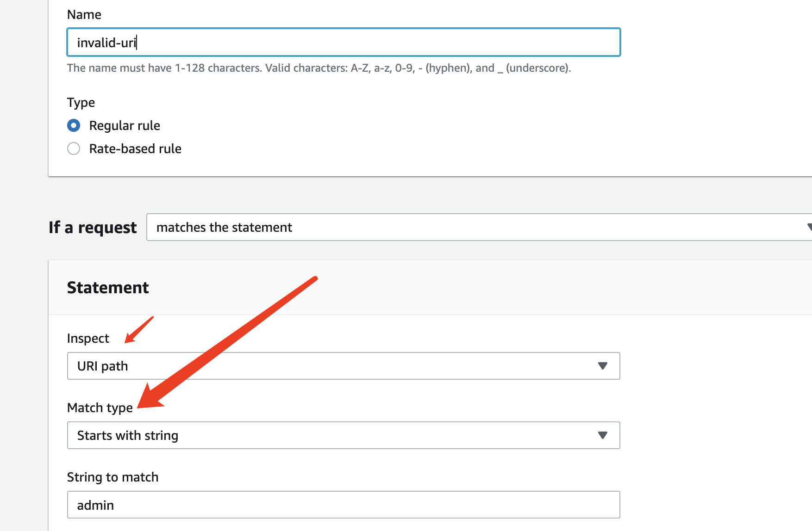Focus the Name field containing 'invalid-uri'
Image resolution: width=812 pixels, height=531 pixels.
coord(344,43)
